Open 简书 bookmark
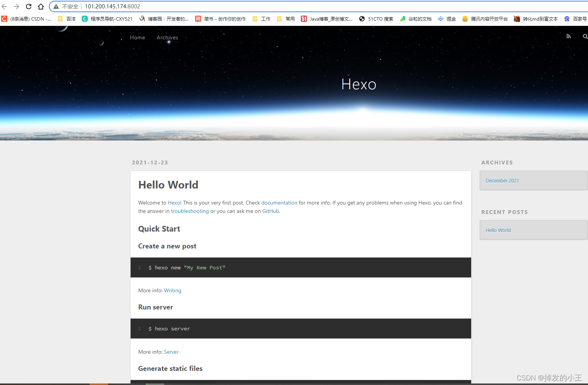The height and width of the screenshot is (385, 588). pos(220,19)
